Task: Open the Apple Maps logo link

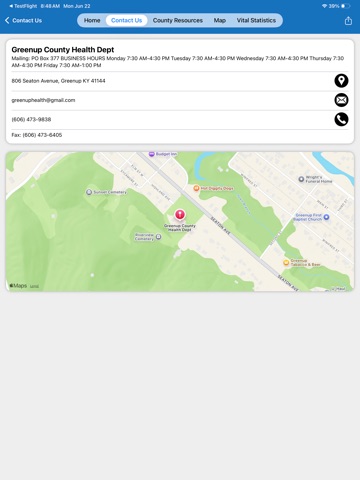Action: (x=18, y=286)
